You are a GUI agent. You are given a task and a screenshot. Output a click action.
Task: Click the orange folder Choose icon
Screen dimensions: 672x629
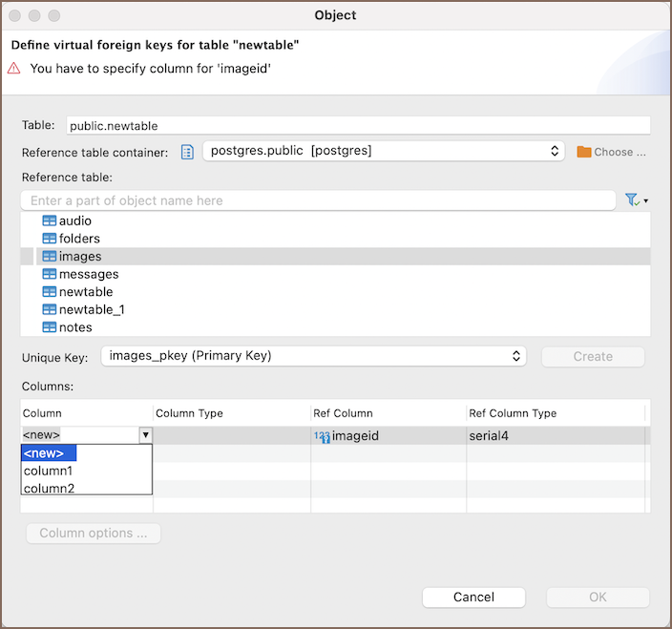(584, 152)
